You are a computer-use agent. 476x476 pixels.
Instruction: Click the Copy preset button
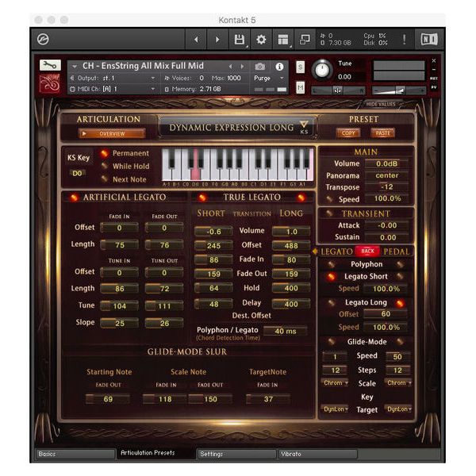[347, 133]
